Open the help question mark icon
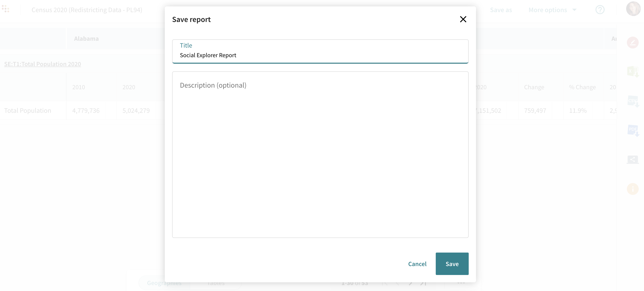The image size is (644, 291). (x=600, y=10)
